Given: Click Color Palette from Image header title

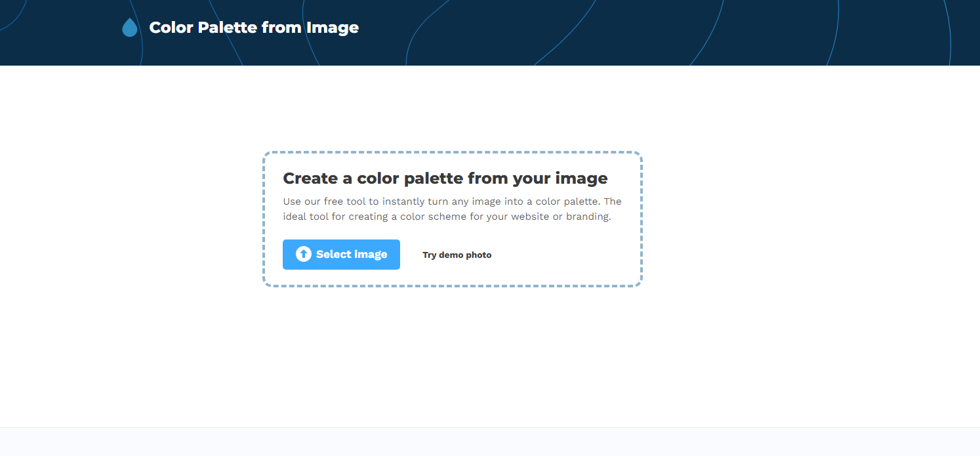Looking at the screenshot, I should click(x=253, y=28).
